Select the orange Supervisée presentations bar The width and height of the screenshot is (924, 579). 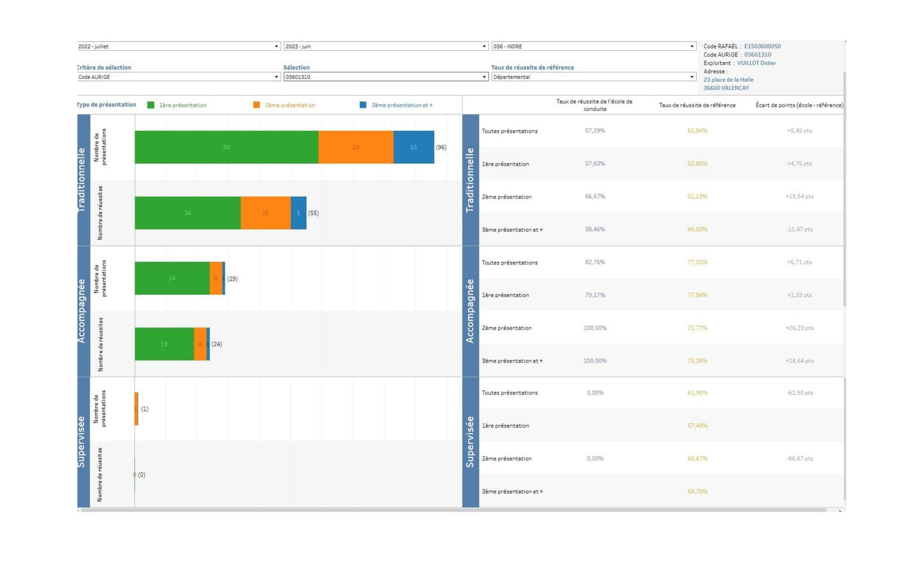(136, 409)
